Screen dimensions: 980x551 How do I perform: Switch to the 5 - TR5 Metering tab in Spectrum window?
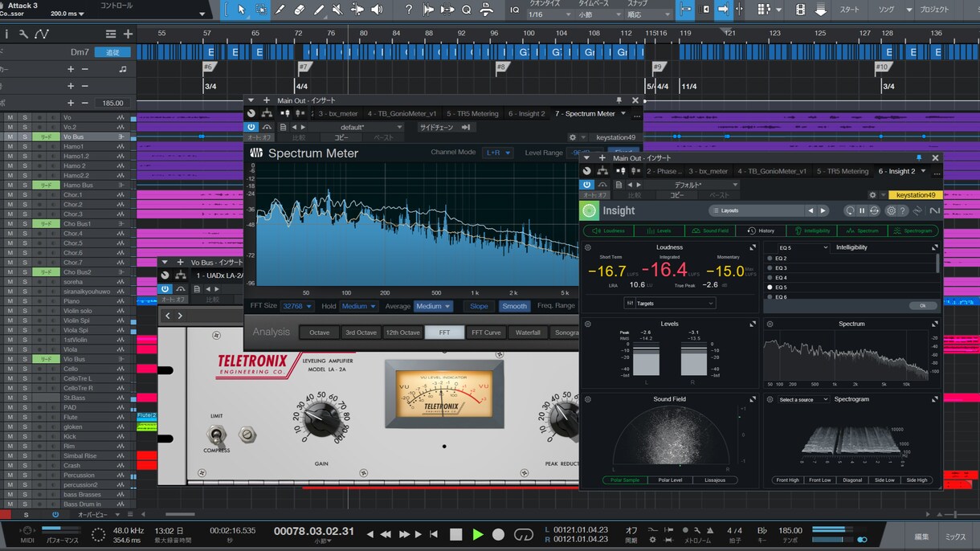pos(472,114)
